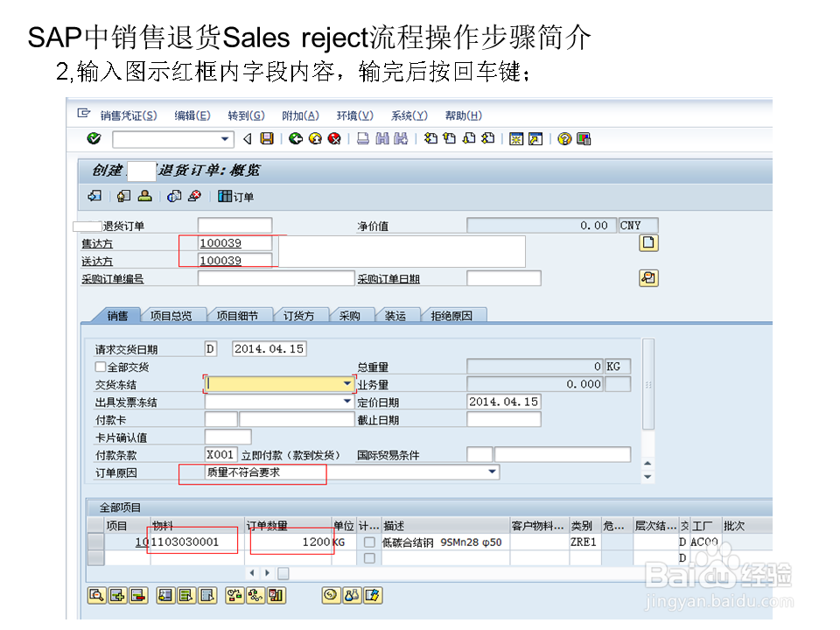
Task: Click the 售达方 field with 100039
Action: coord(235,243)
